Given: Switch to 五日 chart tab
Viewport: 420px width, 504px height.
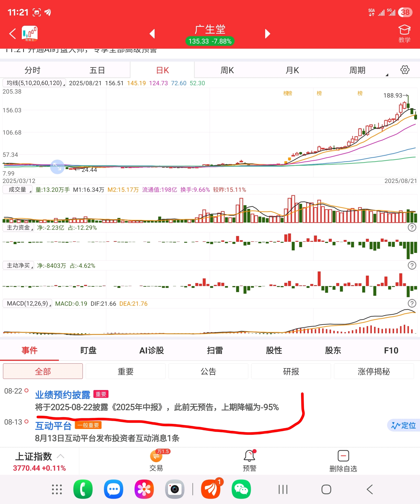Looking at the screenshot, I should coord(97,70).
